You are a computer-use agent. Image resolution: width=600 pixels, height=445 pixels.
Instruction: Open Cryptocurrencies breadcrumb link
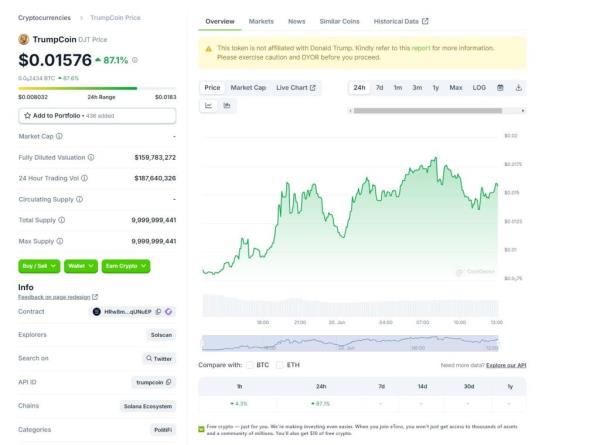pyautogui.click(x=44, y=18)
